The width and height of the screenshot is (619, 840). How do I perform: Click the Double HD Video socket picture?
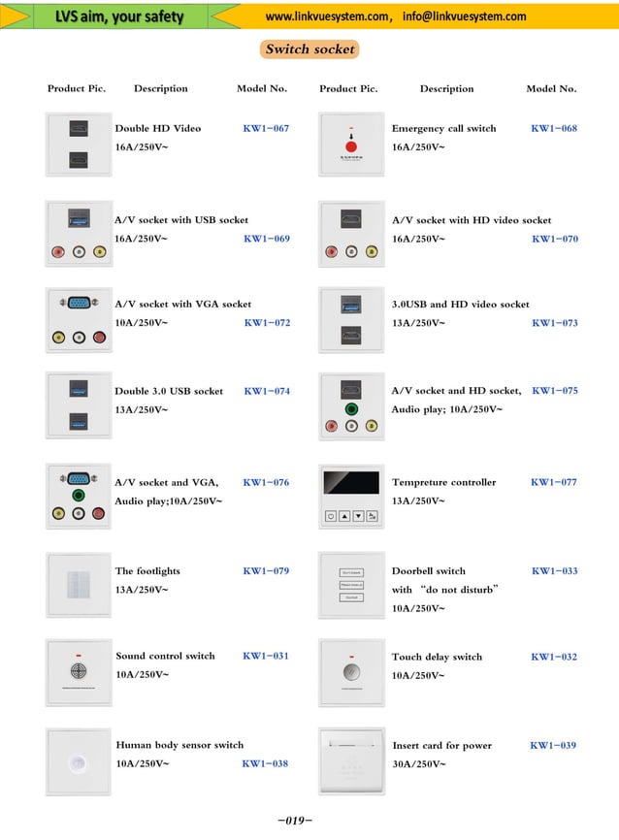coord(78,145)
